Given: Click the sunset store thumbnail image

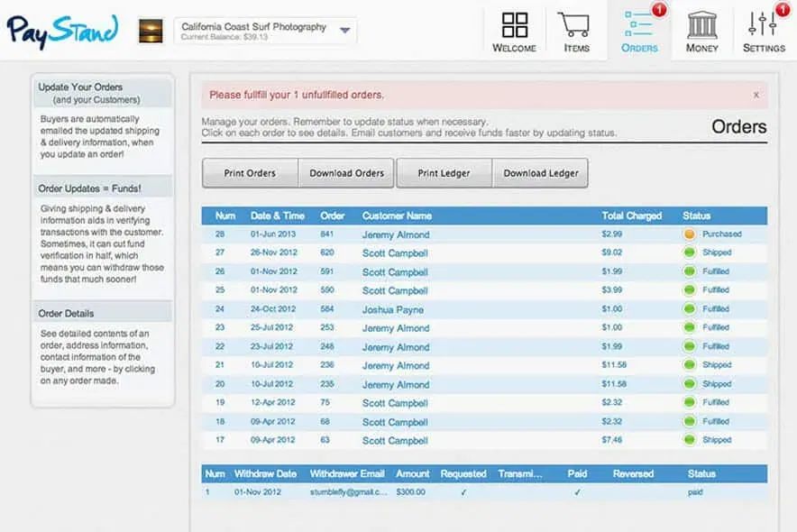Looking at the screenshot, I should tap(151, 32).
